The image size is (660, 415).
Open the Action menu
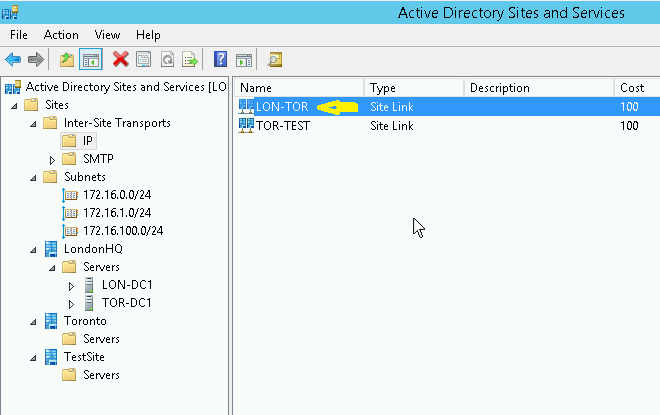click(x=61, y=35)
